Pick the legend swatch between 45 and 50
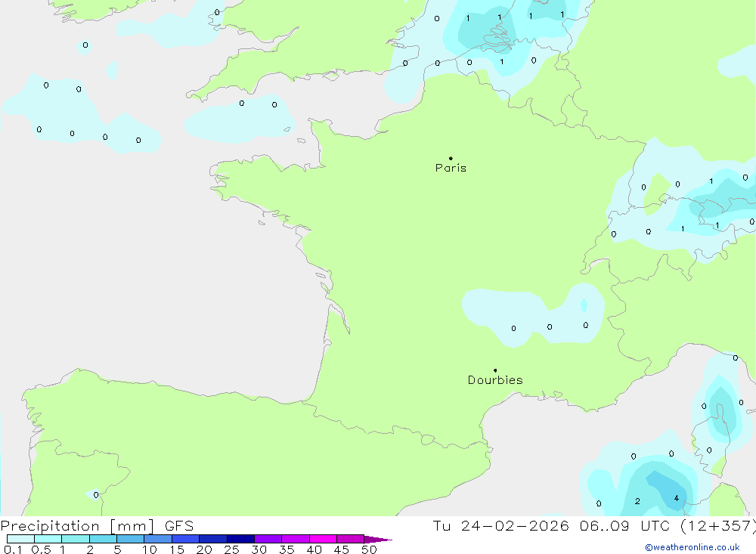Image resolution: width=756 pixels, height=554 pixels. (351, 539)
